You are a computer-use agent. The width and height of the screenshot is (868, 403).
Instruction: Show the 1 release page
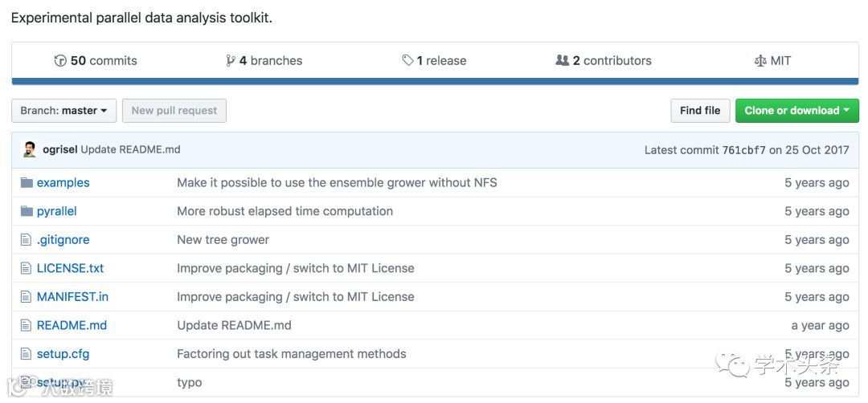pos(434,61)
